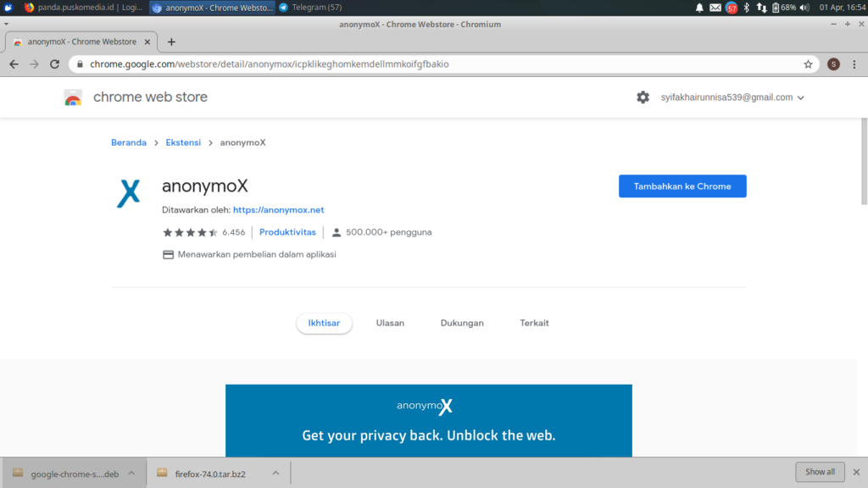Image resolution: width=868 pixels, height=488 pixels.
Task: Open the network connection indicator
Action: click(x=762, y=8)
